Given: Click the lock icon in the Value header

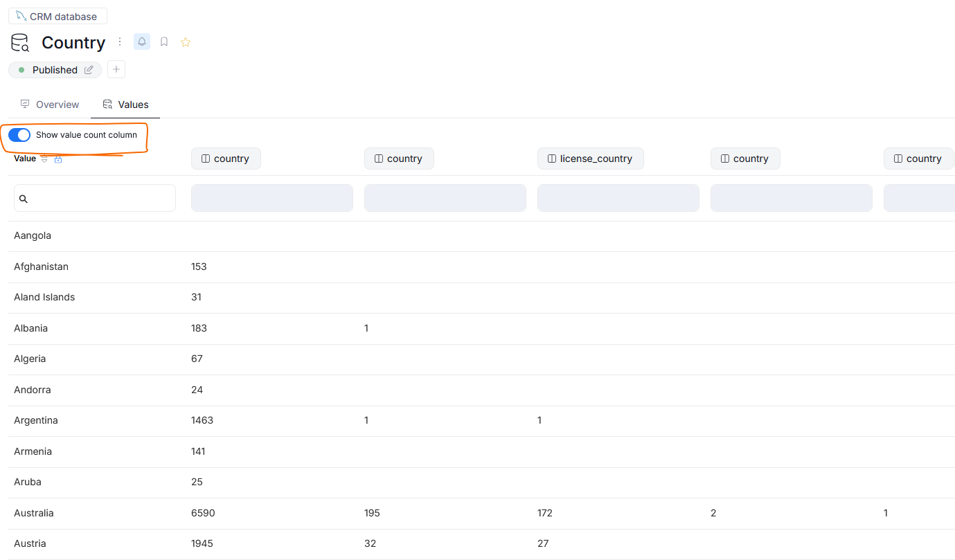Looking at the screenshot, I should pos(58,159).
